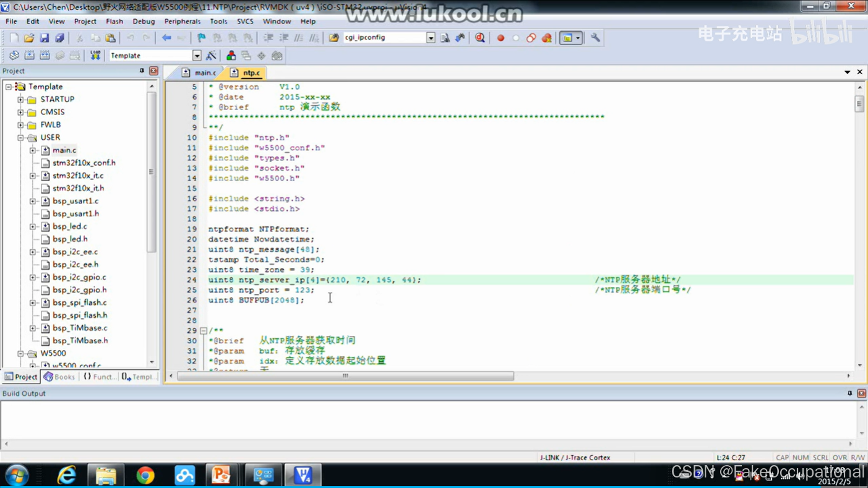Viewport: 868px width, 488px height.
Task: Toggle breakpoint with red dot icon
Action: 501,38
